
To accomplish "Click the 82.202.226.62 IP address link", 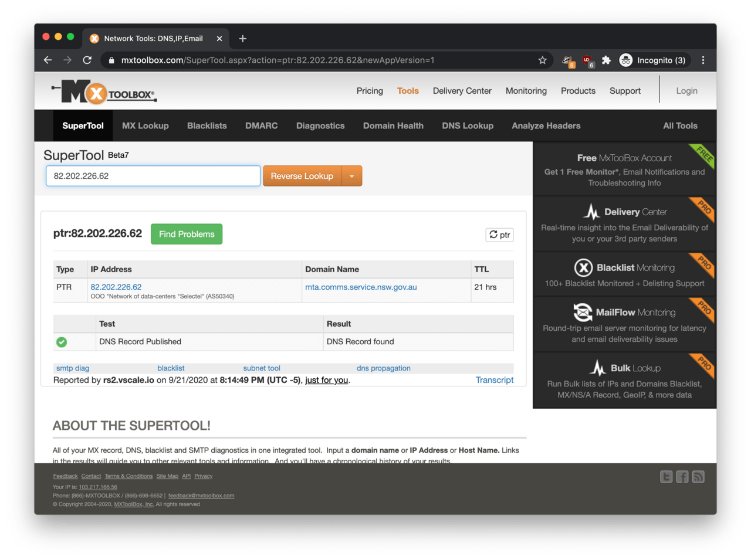I will (116, 287).
